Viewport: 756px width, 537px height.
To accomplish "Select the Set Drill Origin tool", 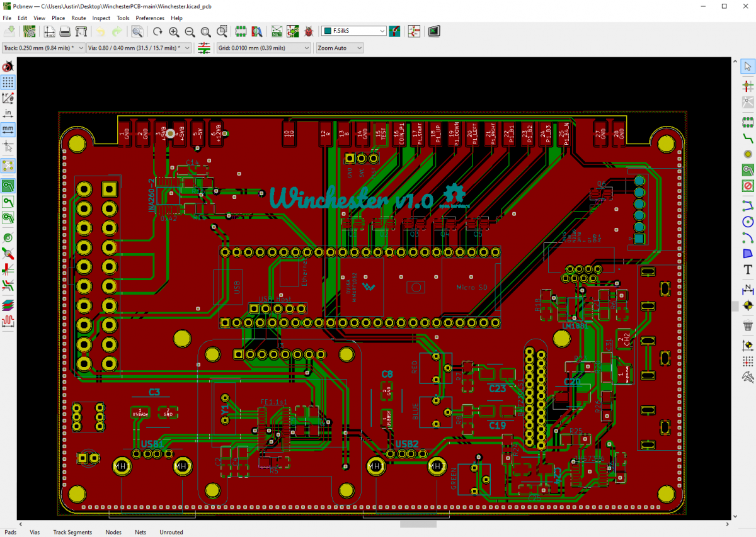I will 748,345.
